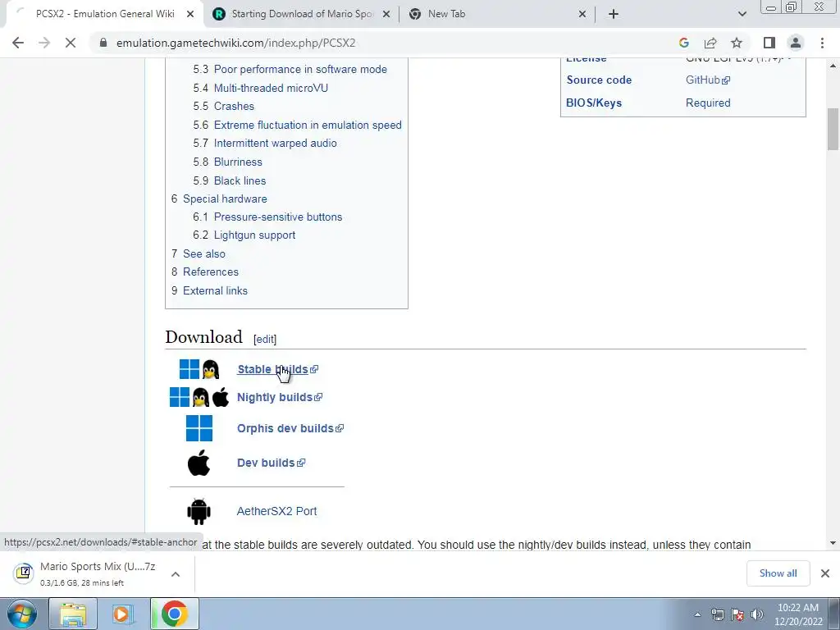
Task: Click Apple logo beside Dev builds
Action: point(199,463)
